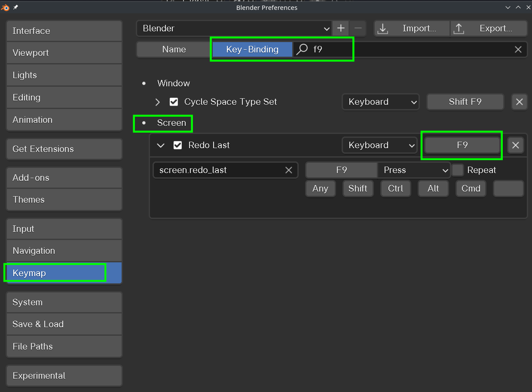Click the empty extra key modifier field

[x=508, y=188]
